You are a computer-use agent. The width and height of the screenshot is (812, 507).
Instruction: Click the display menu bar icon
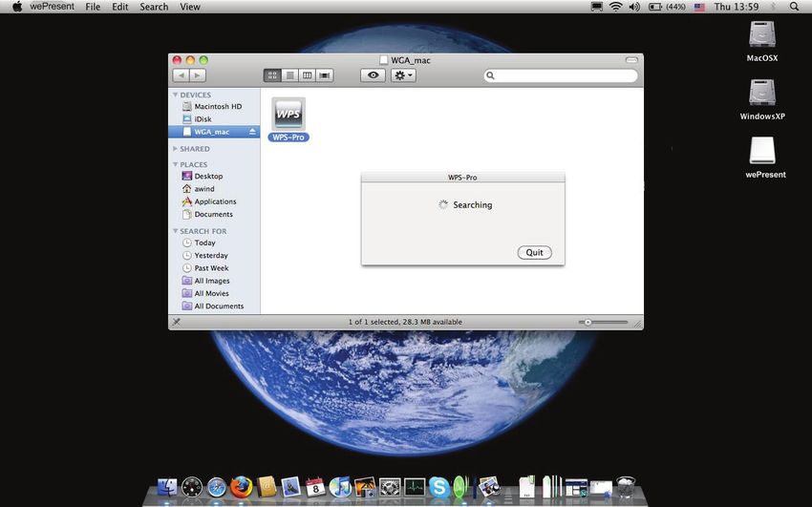click(x=596, y=7)
